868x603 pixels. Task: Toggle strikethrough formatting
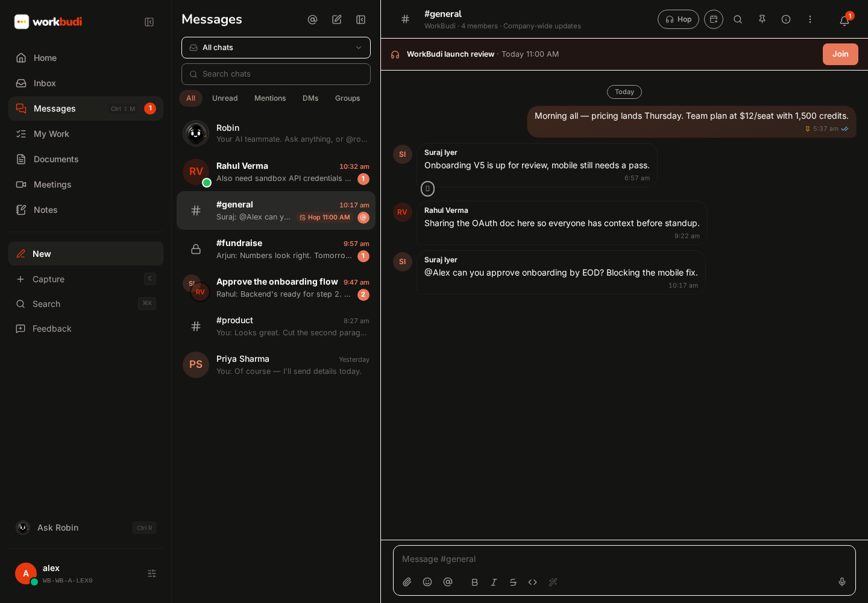[x=513, y=582]
